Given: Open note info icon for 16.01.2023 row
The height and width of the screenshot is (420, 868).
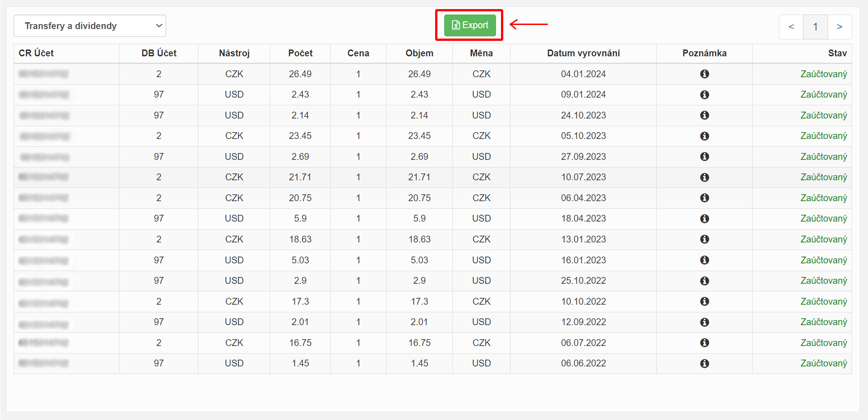Looking at the screenshot, I should (704, 260).
